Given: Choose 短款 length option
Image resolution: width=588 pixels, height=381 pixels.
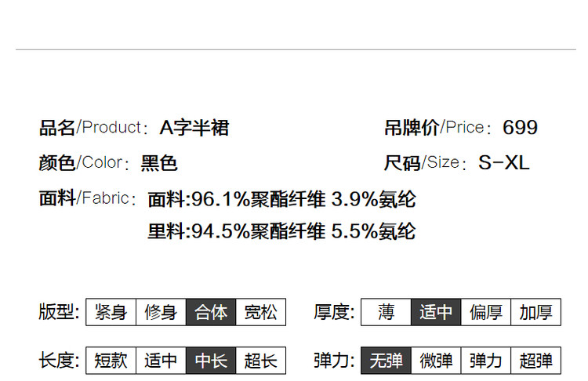Looking at the screenshot, I should pos(111,361).
